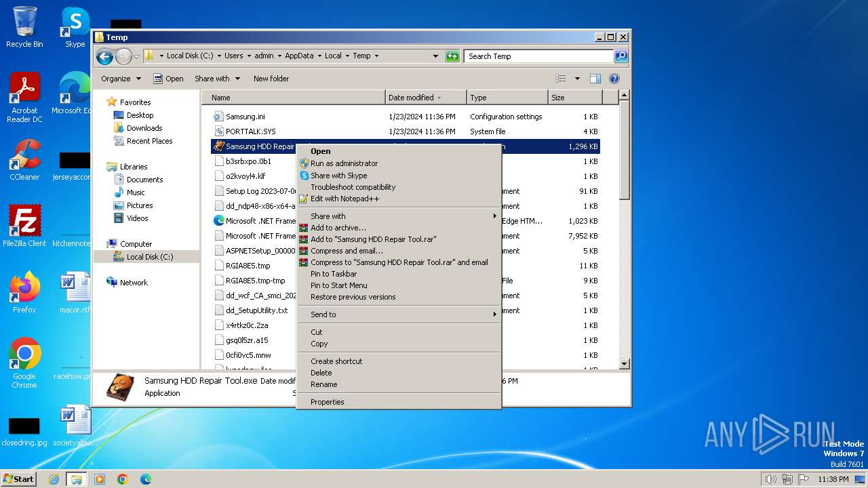Choose Run as administrator
The image size is (868, 488).
point(399,163)
